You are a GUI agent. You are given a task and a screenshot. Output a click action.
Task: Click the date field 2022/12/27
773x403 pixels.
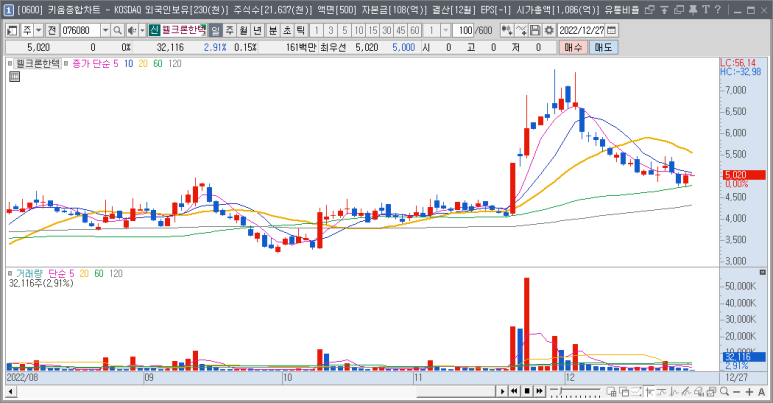pyautogui.click(x=582, y=31)
